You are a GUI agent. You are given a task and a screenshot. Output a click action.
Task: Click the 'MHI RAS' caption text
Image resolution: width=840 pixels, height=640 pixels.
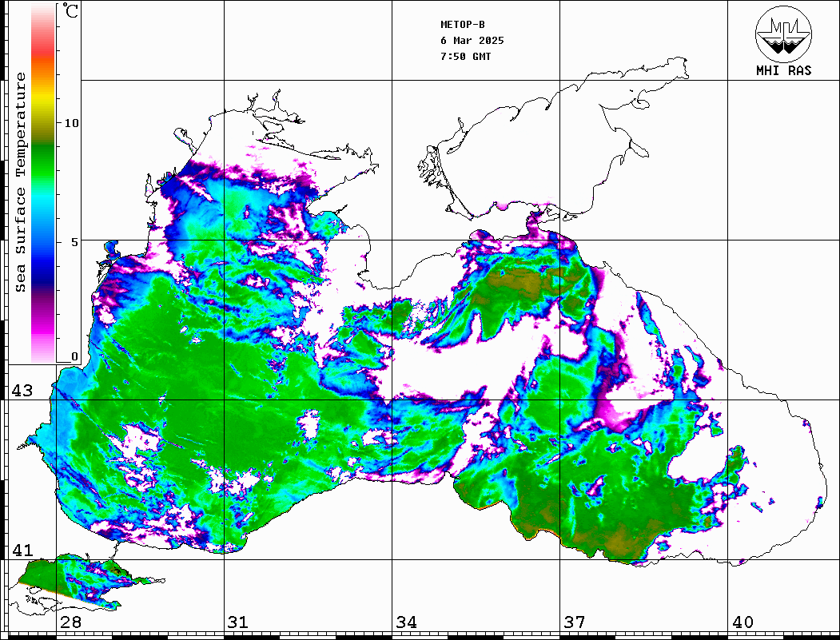pyautogui.click(x=784, y=70)
